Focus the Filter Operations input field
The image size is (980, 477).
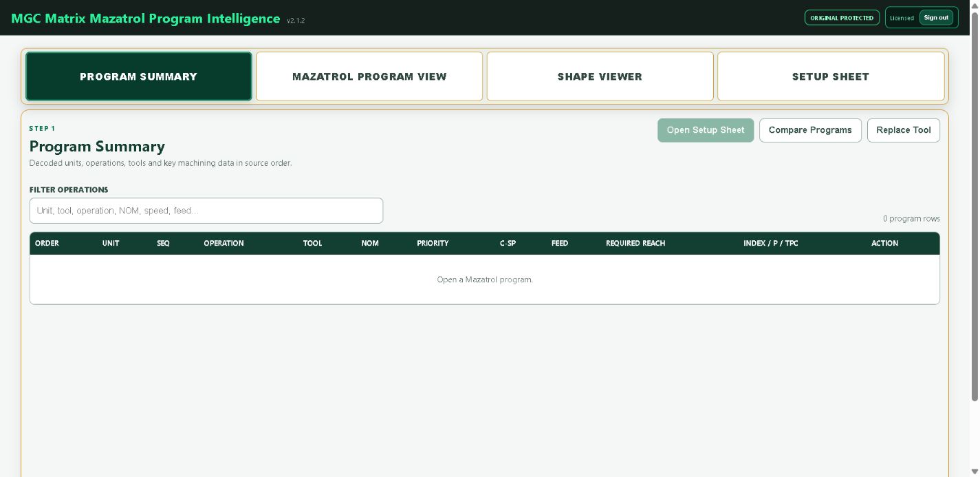(206, 211)
